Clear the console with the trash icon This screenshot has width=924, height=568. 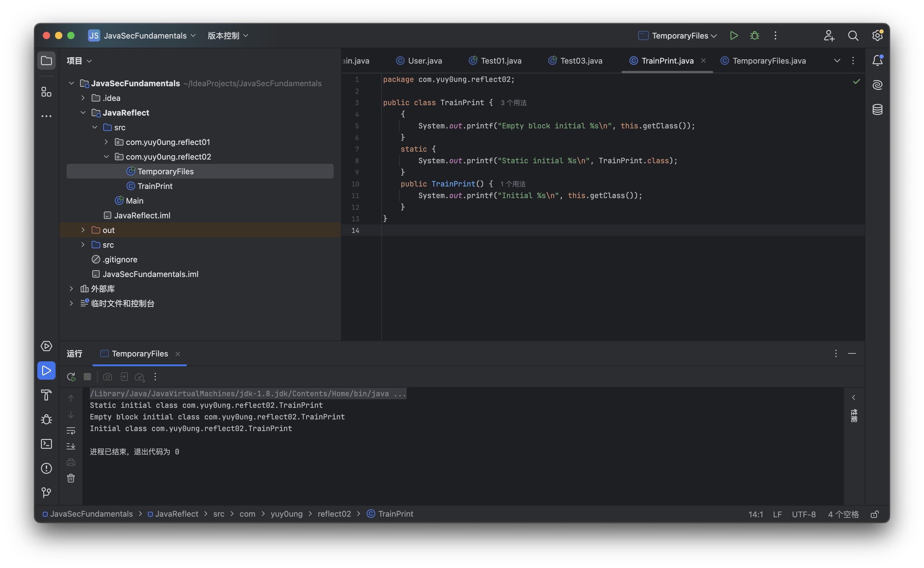tap(71, 478)
